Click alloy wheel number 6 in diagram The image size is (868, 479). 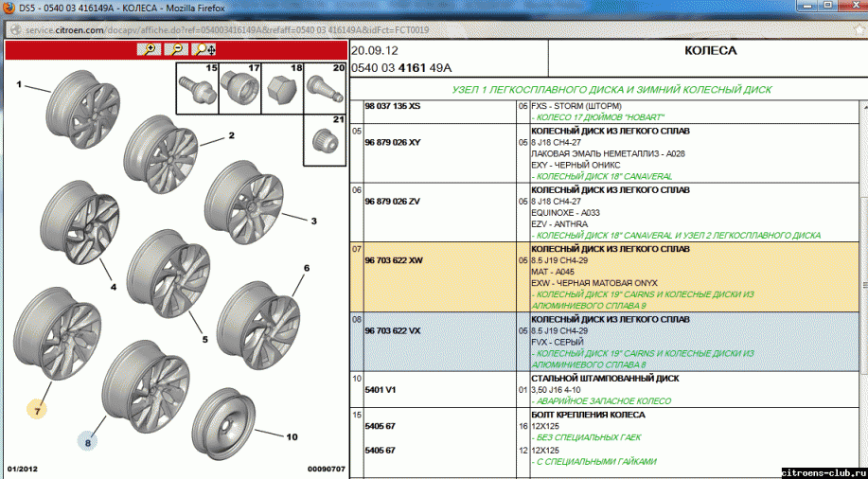pyautogui.click(x=258, y=324)
